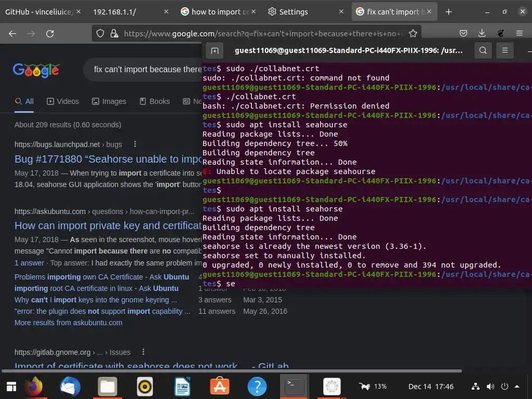
Task: Click the Firefox address bar URL
Action: [264, 33]
